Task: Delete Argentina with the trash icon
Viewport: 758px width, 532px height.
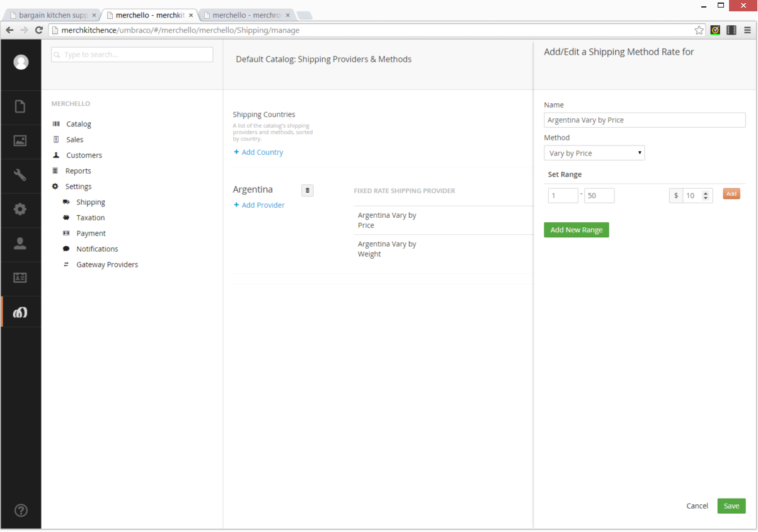Action: 307,190
